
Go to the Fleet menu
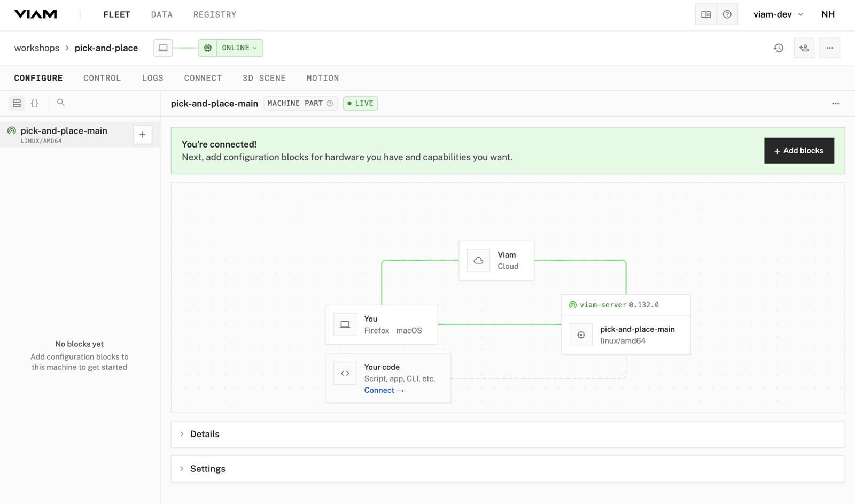pos(117,14)
